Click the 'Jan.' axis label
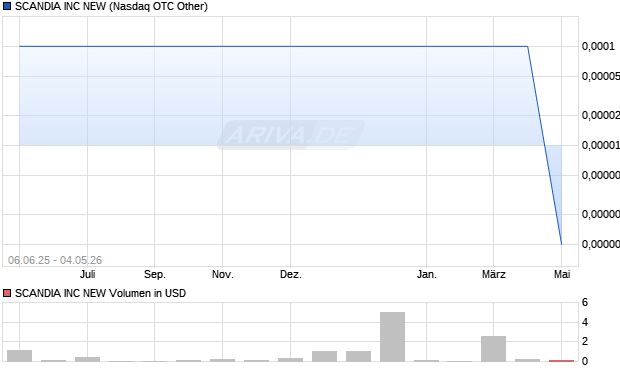 [427, 274]
